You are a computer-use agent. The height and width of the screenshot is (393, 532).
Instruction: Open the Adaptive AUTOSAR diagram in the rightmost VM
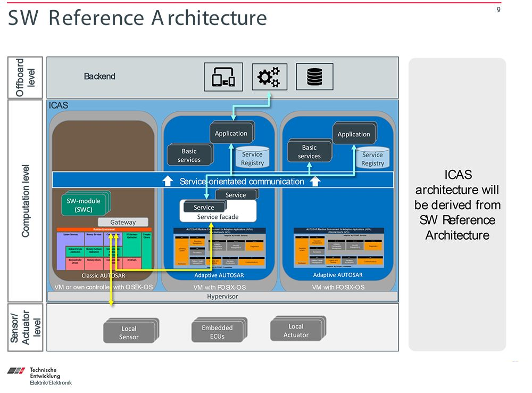[339, 248]
